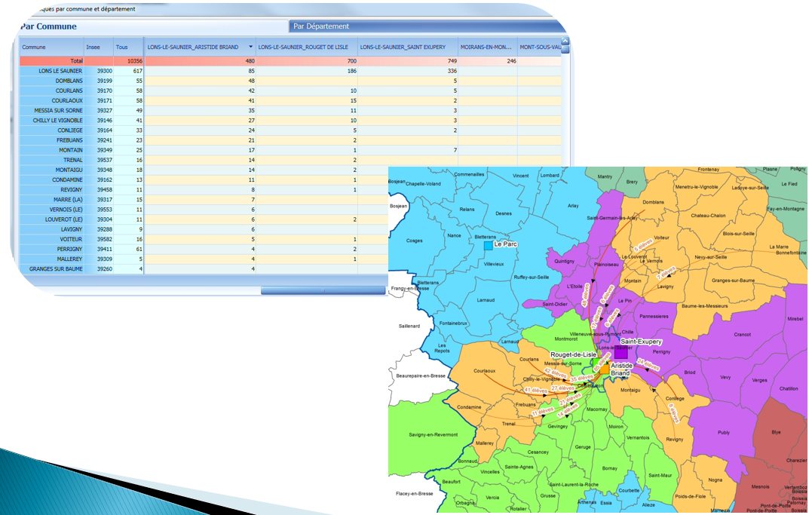Select the Par Commune tab

coord(48,26)
